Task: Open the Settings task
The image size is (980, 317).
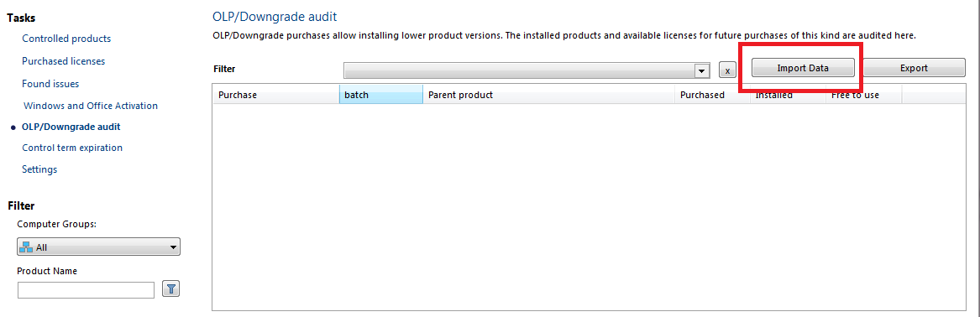Action: point(39,169)
